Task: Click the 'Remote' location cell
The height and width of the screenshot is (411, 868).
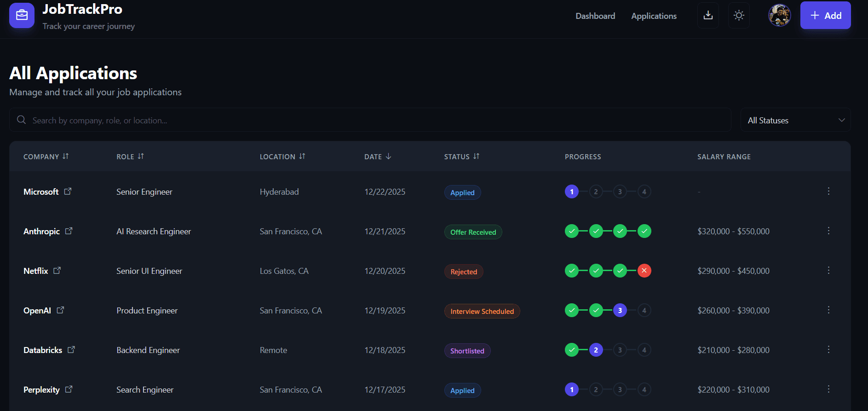Action: (273, 350)
